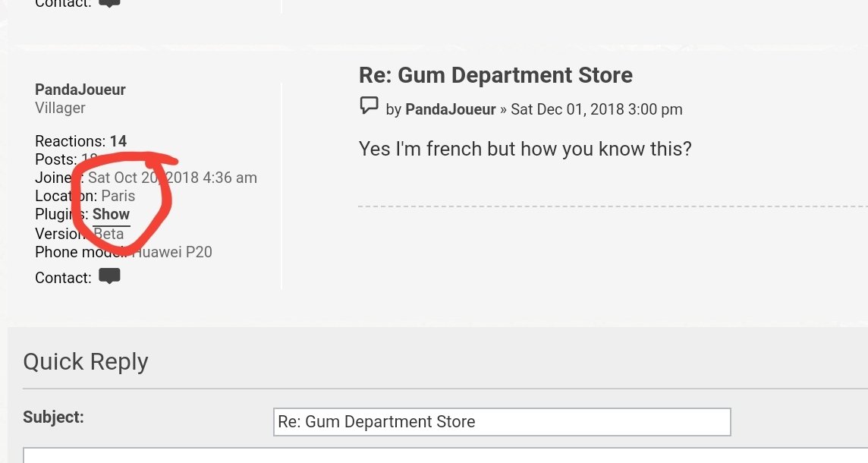Viewport: 868px width, 463px height.
Task: Open the PandaJoueur author link in the post byline
Action: click(451, 109)
